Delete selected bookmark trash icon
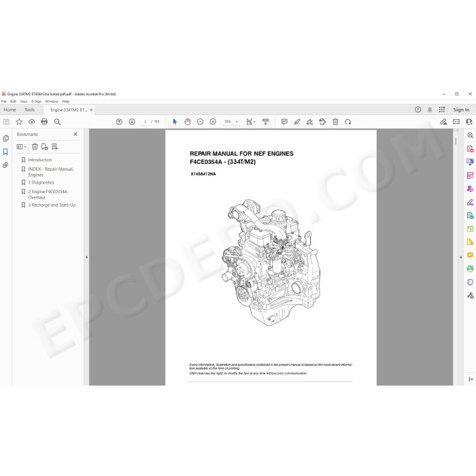 coord(35,147)
